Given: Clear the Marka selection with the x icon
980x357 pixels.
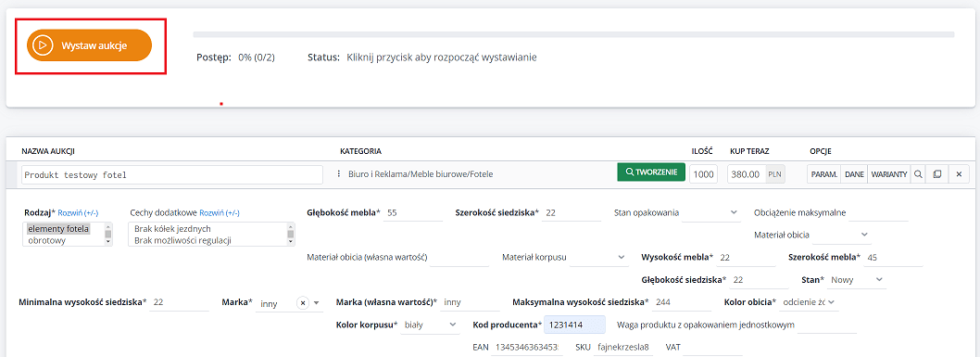Looking at the screenshot, I should (x=303, y=303).
